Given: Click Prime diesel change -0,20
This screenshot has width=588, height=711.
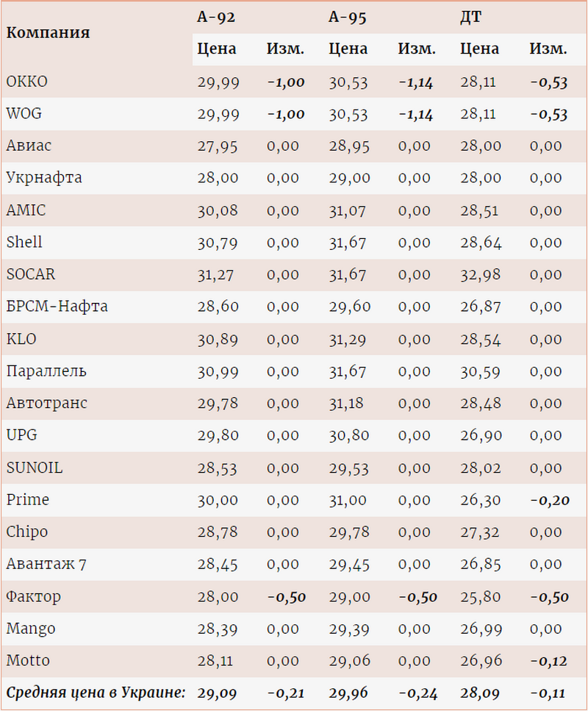Looking at the screenshot, I should pyautogui.click(x=548, y=501).
